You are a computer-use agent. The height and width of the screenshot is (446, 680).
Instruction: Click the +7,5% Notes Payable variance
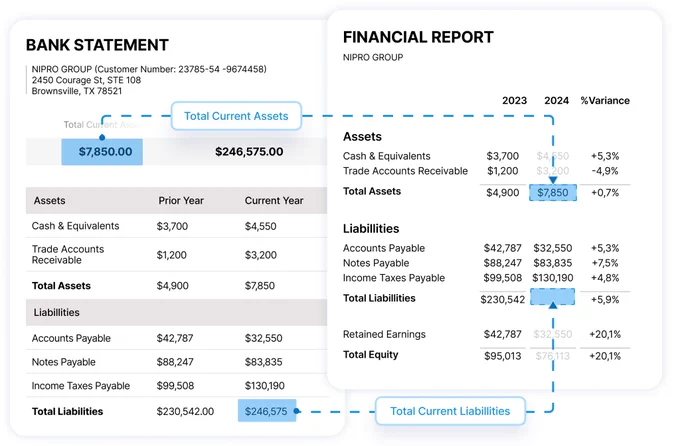605,263
